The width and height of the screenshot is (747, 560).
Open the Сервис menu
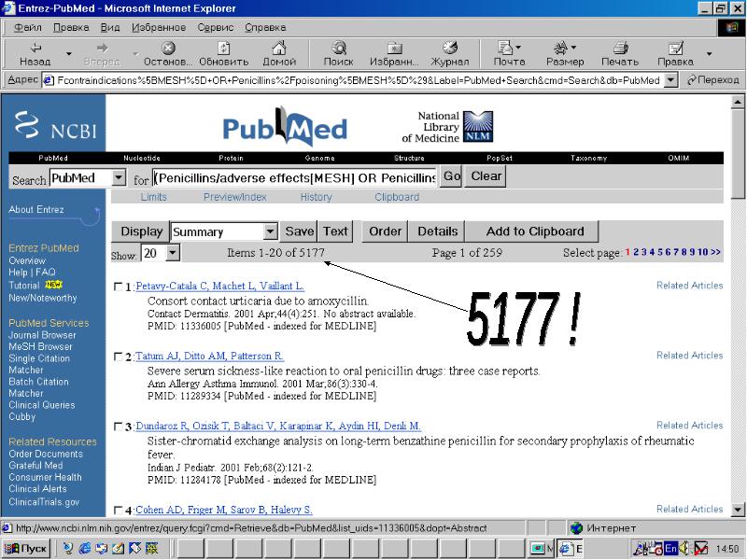[x=216, y=27]
